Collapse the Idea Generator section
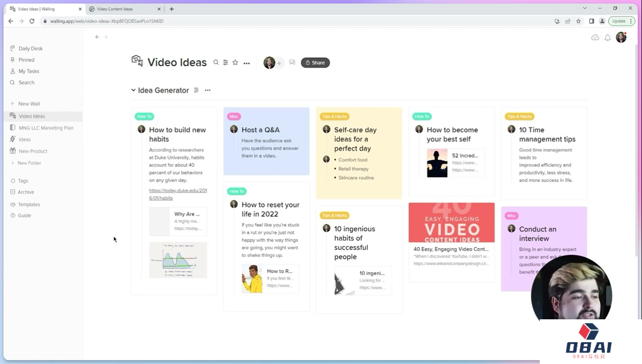 pos(133,90)
